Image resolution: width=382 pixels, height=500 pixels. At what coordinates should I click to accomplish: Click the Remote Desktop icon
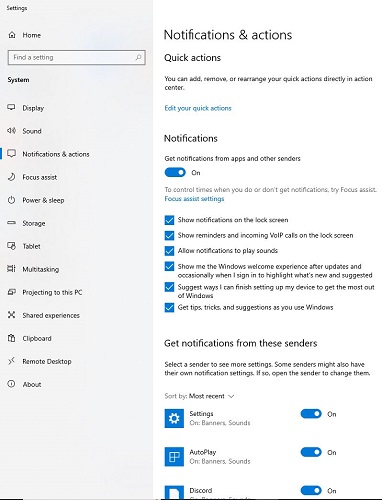12,361
